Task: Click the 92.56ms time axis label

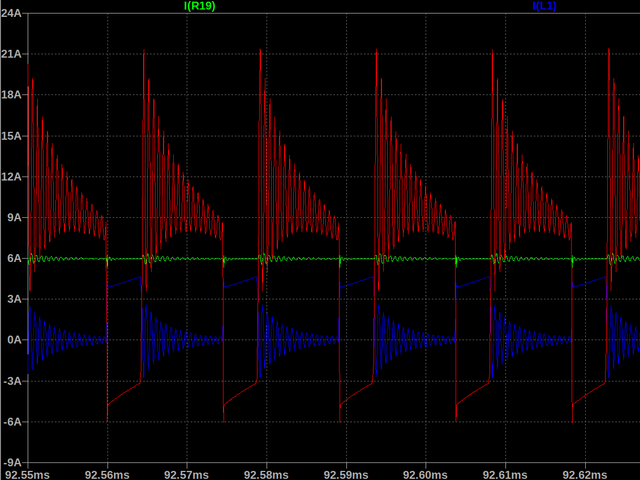Action: [106, 473]
